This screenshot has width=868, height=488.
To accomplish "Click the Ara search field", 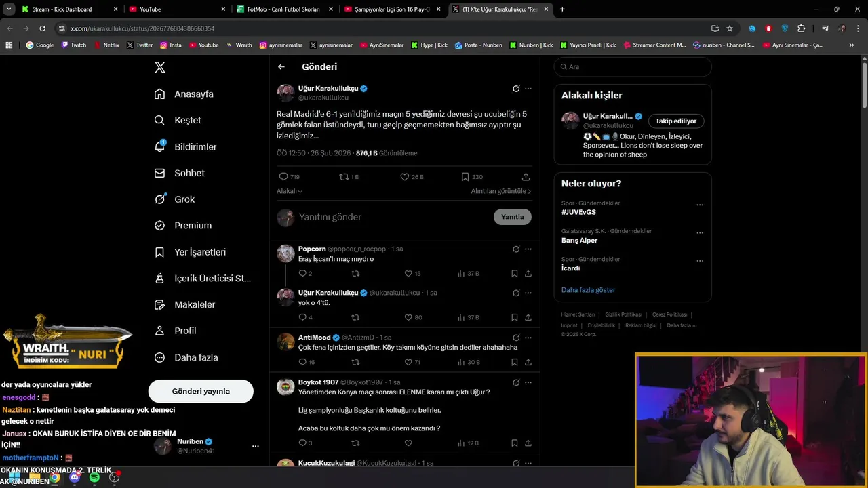I will (x=633, y=67).
